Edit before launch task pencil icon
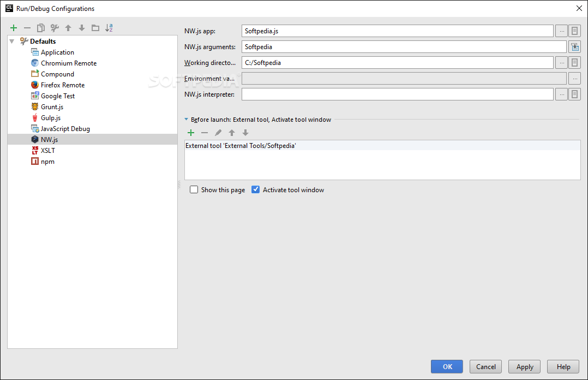The image size is (588, 380). point(218,133)
